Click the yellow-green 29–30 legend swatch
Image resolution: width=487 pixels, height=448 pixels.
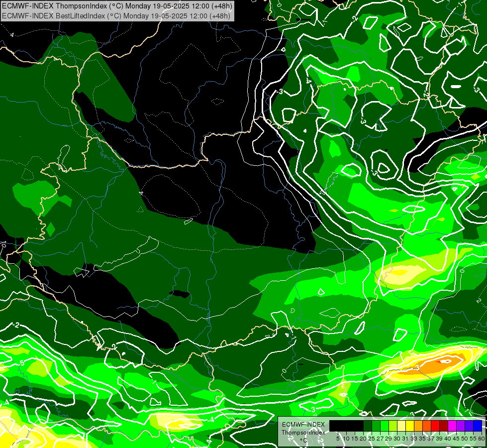coord(393,426)
